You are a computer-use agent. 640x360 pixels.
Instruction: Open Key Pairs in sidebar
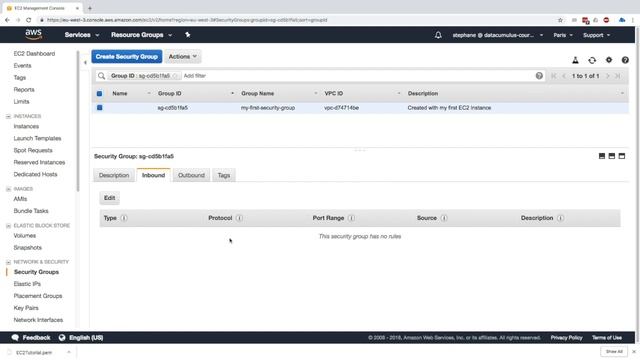(26, 308)
